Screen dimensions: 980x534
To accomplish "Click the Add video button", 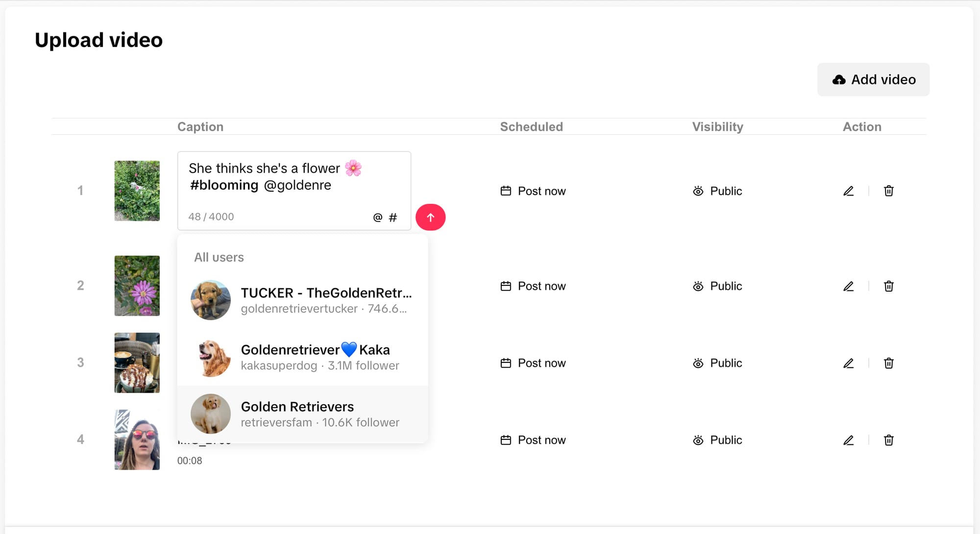I will [873, 79].
